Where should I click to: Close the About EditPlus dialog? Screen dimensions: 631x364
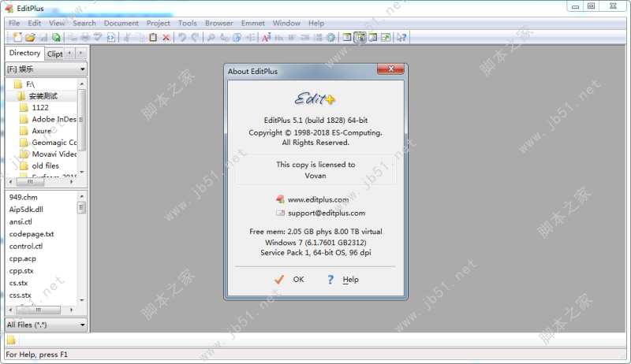coord(390,69)
